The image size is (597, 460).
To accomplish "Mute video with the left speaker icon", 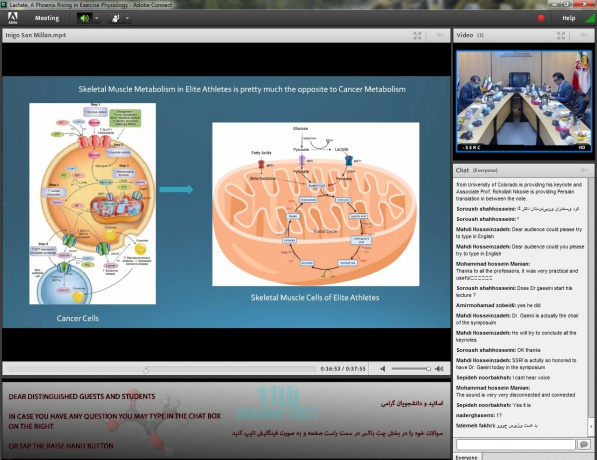I will 383,369.
